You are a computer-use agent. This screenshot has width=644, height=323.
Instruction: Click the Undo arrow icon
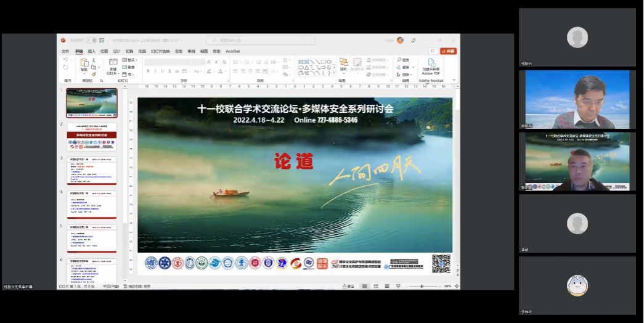click(x=65, y=60)
